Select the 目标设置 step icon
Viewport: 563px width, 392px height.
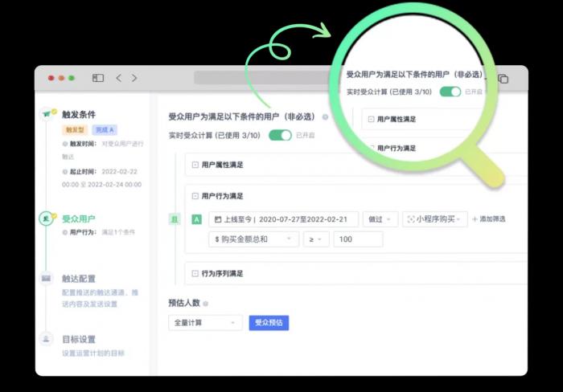46,339
